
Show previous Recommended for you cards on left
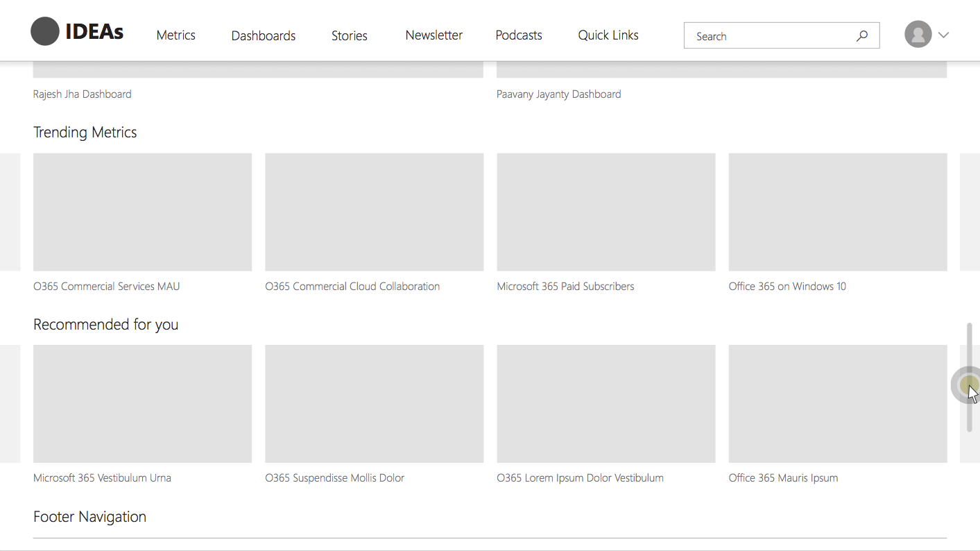(10, 404)
